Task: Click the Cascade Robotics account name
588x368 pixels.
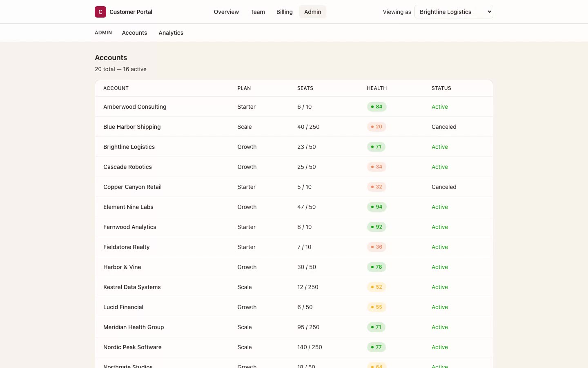Action: tap(127, 167)
